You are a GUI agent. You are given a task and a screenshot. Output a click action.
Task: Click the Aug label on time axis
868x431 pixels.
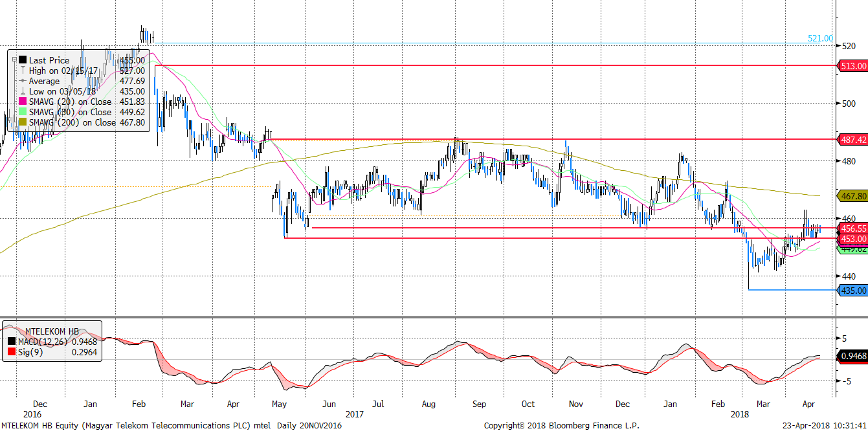coord(428,404)
